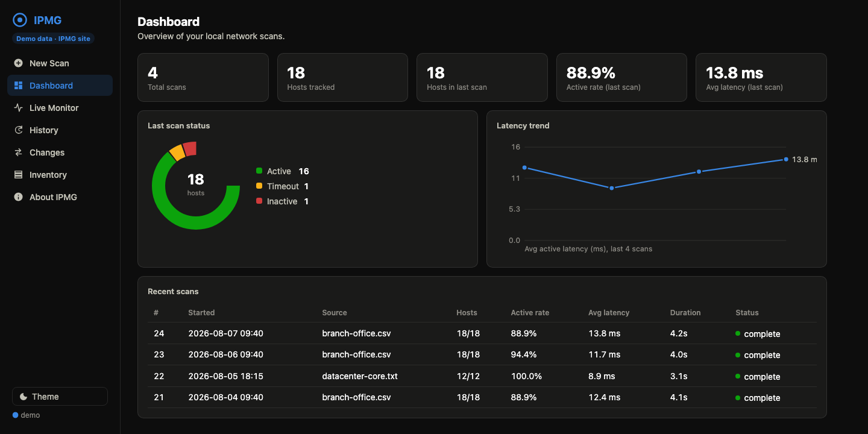Click the Live Monitor pulse icon
The width and height of the screenshot is (868, 434).
tap(18, 108)
